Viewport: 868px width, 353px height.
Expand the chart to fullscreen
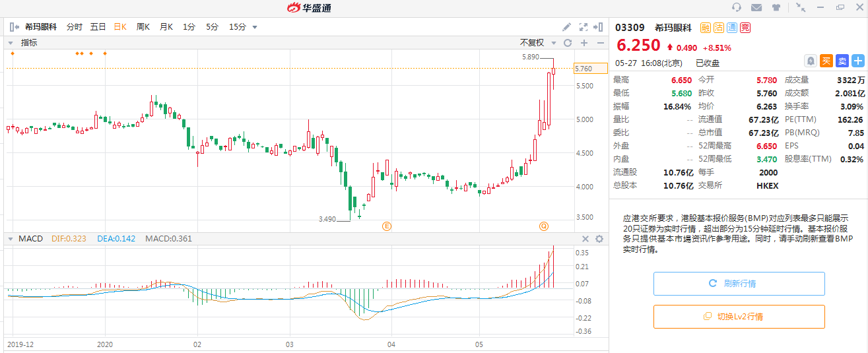coord(583,27)
